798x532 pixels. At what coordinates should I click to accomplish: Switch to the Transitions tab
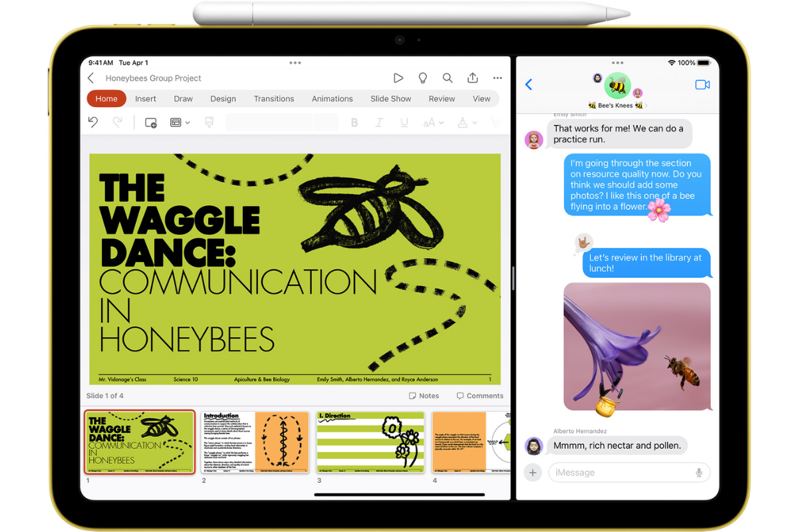click(273, 98)
